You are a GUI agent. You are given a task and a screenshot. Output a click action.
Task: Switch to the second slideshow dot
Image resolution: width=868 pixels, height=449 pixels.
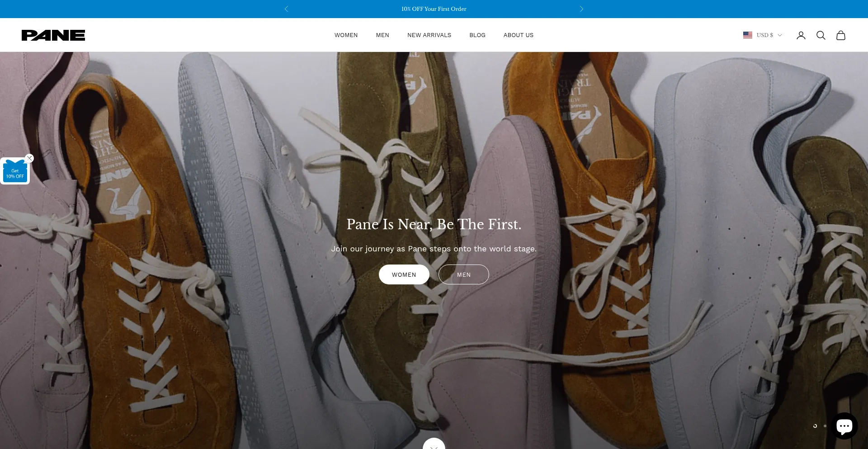825,426
